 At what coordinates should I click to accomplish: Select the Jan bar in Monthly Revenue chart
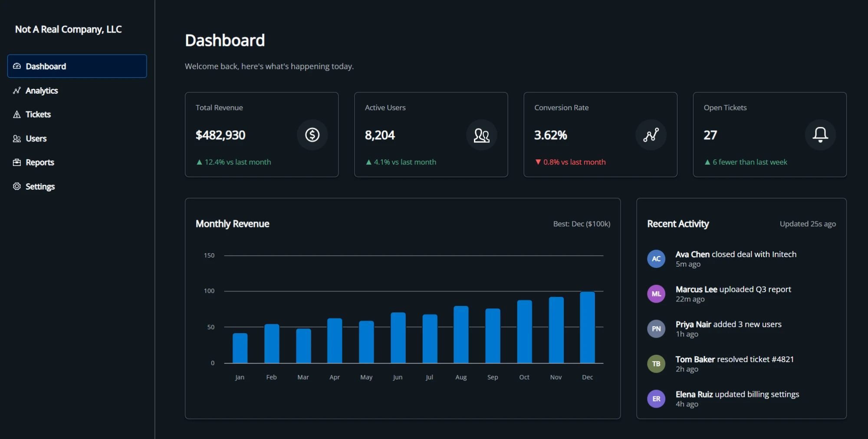pyautogui.click(x=240, y=348)
